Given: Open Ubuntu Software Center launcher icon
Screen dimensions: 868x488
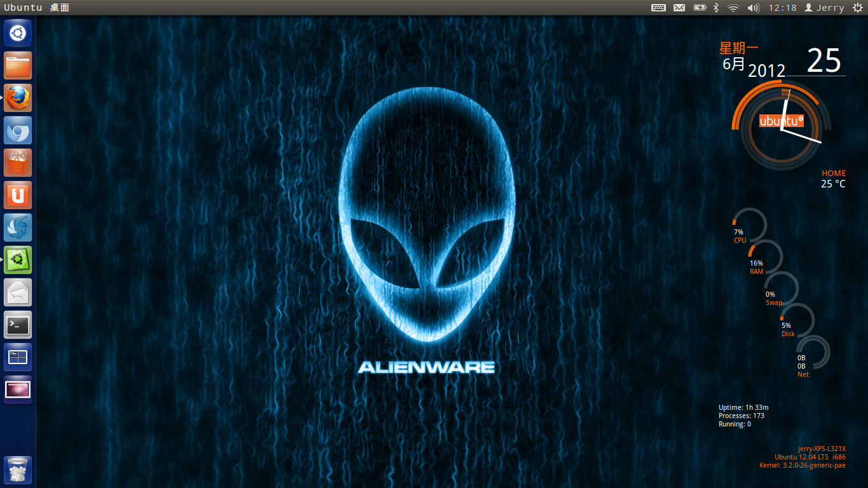Looking at the screenshot, I should (18, 163).
